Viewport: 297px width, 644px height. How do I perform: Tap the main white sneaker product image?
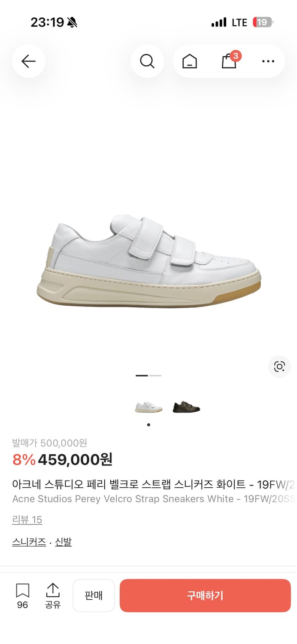click(x=148, y=261)
